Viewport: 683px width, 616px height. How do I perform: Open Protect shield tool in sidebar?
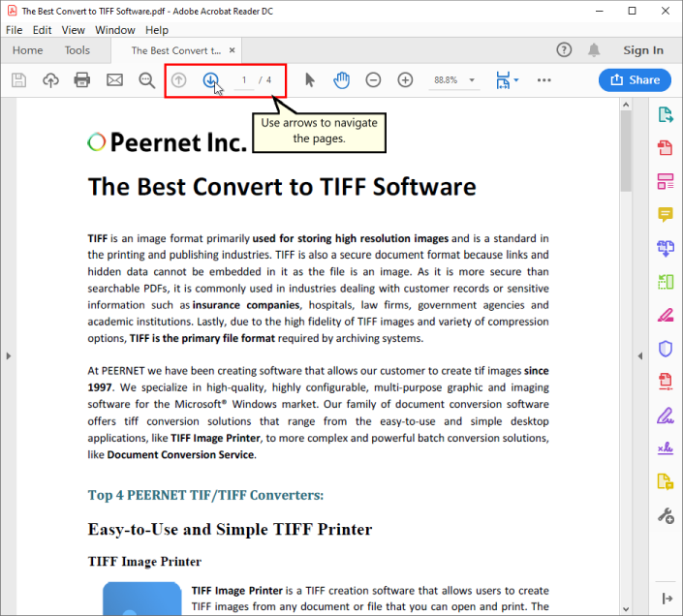(666, 349)
